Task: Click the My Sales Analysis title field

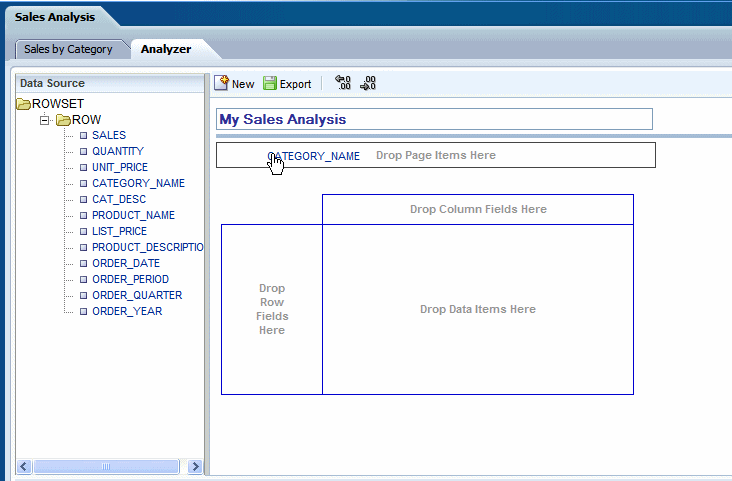Action: click(x=434, y=119)
